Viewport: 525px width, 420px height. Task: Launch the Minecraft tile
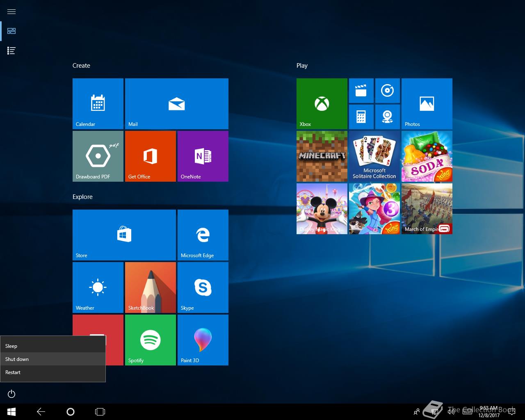(x=322, y=156)
